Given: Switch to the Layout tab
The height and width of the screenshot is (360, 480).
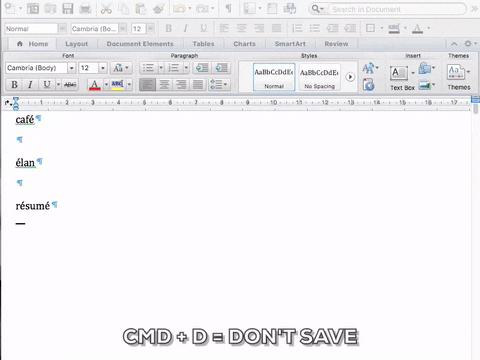Looking at the screenshot, I should pyautogui.click(x=77, y=44).
